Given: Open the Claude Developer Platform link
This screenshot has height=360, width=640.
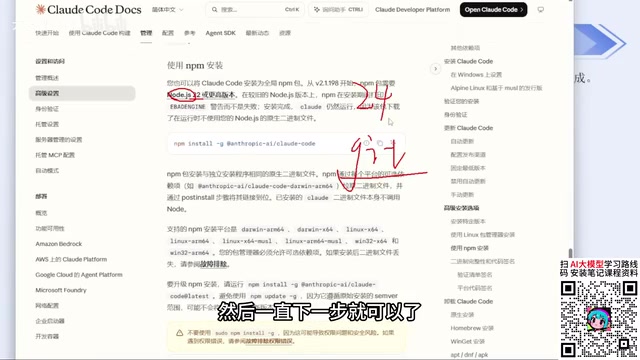Looking at the screenshot, I should point(412,9).
